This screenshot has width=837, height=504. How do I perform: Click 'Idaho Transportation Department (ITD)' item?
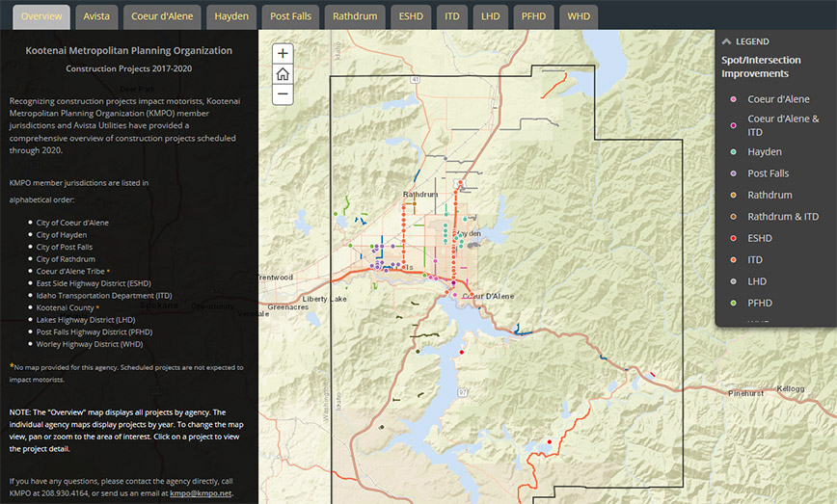104,296
